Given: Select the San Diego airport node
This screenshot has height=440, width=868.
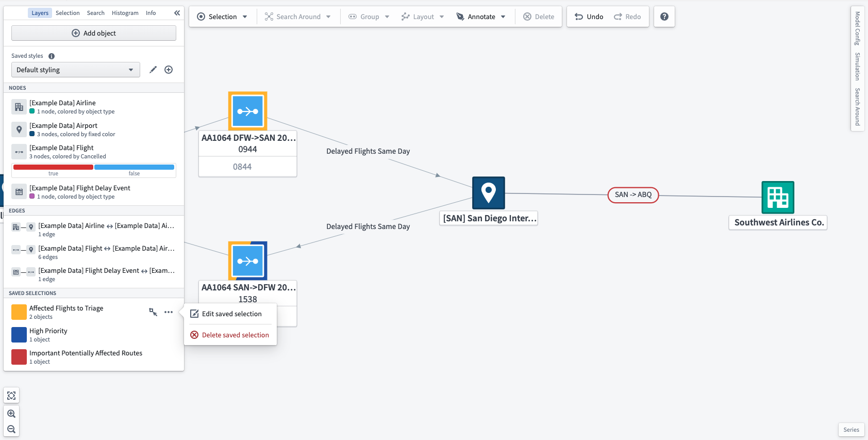Looking at the screenshot, I should [x=489, y=193].
